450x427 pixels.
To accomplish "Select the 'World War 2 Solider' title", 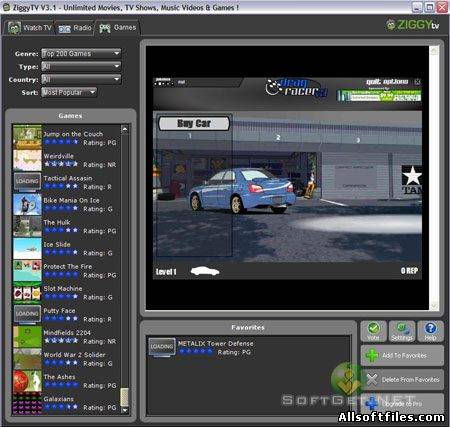I will (x=75, y=355).
